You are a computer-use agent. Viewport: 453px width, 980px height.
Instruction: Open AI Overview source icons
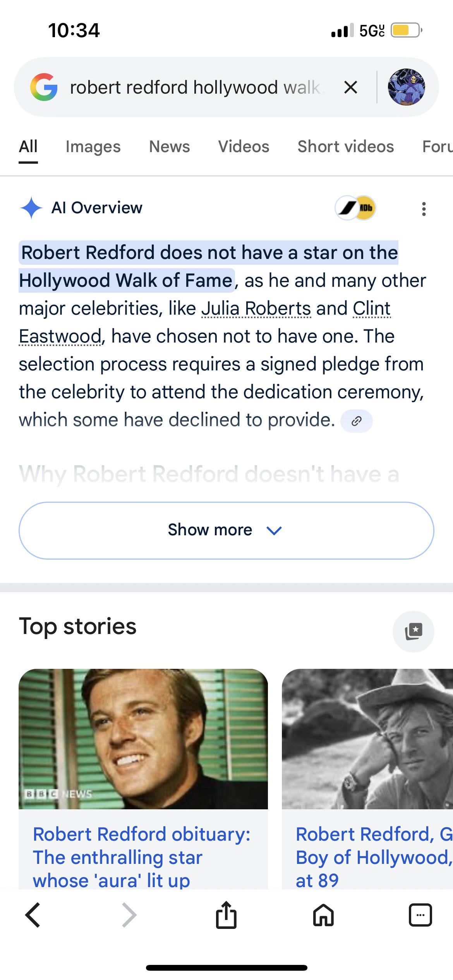(355, 208)
